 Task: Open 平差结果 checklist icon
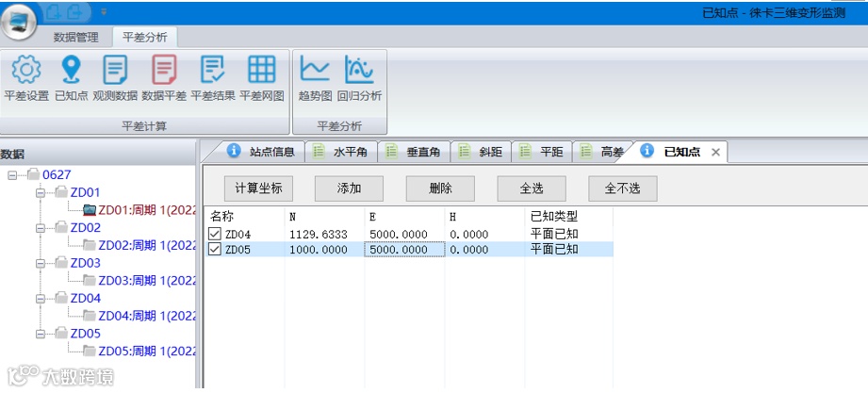point(213,70)
